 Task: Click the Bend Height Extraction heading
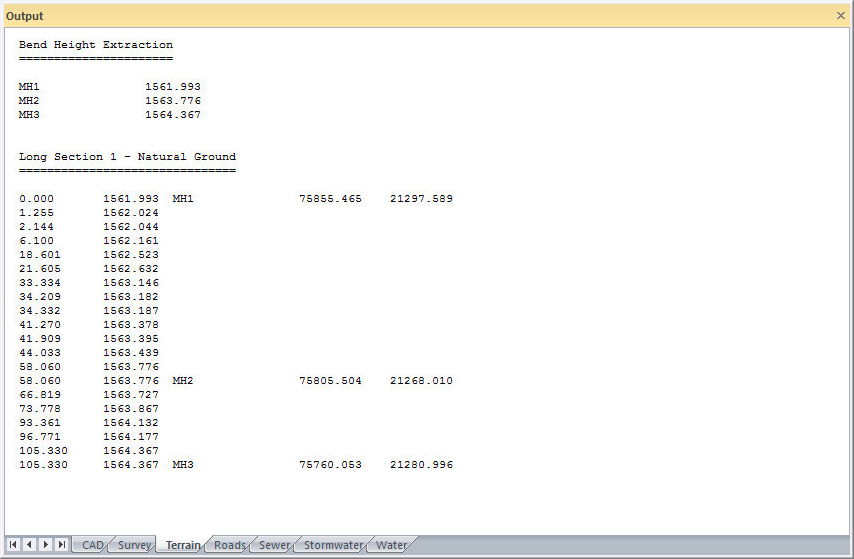pyautogui.click(x=96, y=45)
